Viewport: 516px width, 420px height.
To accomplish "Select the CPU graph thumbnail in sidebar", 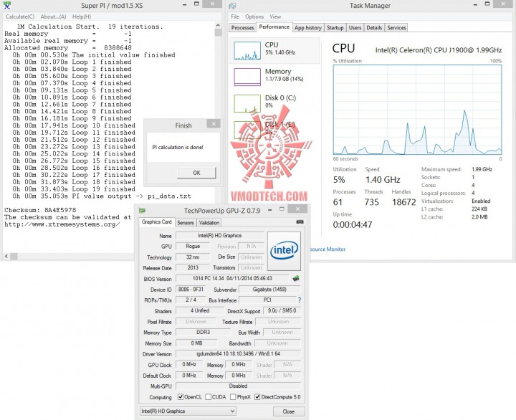I will pyautogui.click(x=247, y=50).
